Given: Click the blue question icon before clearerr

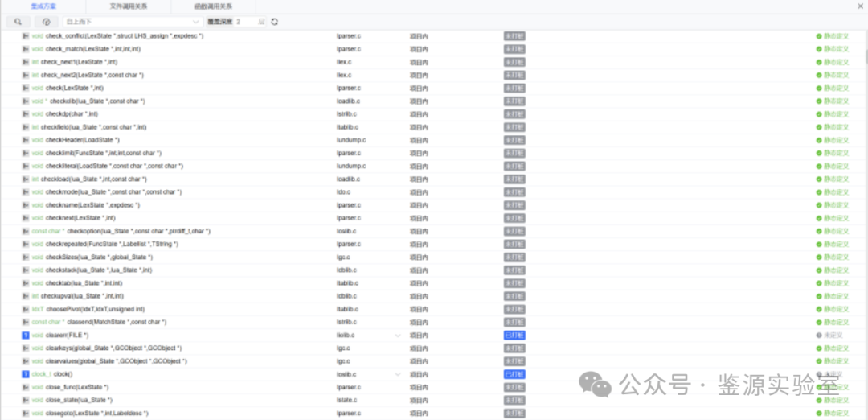Looking at the screenshot, I should pos(26,336).
